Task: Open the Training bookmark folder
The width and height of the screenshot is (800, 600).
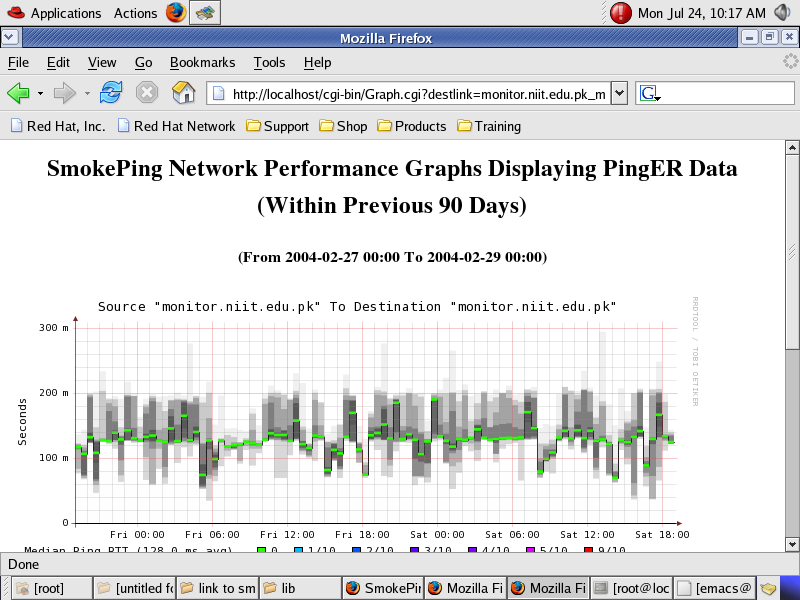Action: (489, 126)
